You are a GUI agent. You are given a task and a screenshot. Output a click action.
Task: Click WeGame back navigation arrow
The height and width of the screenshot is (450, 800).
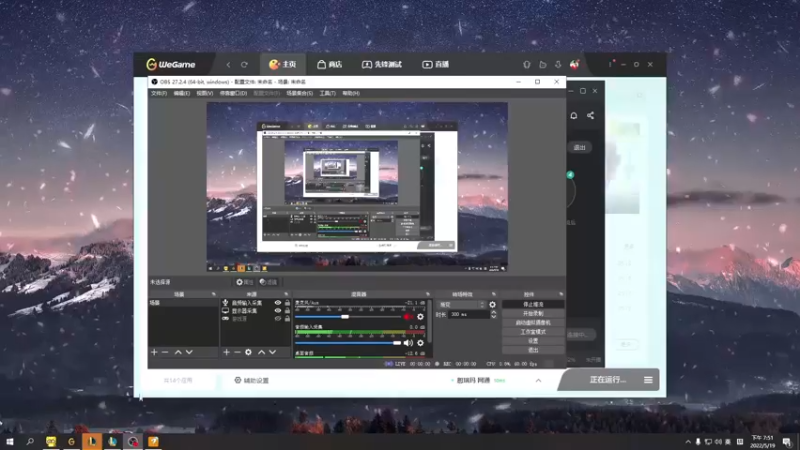(229, 65)
